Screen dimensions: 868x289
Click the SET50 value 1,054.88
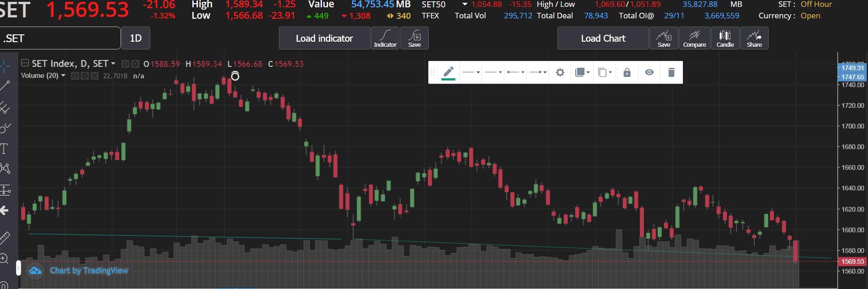(486, 5)
